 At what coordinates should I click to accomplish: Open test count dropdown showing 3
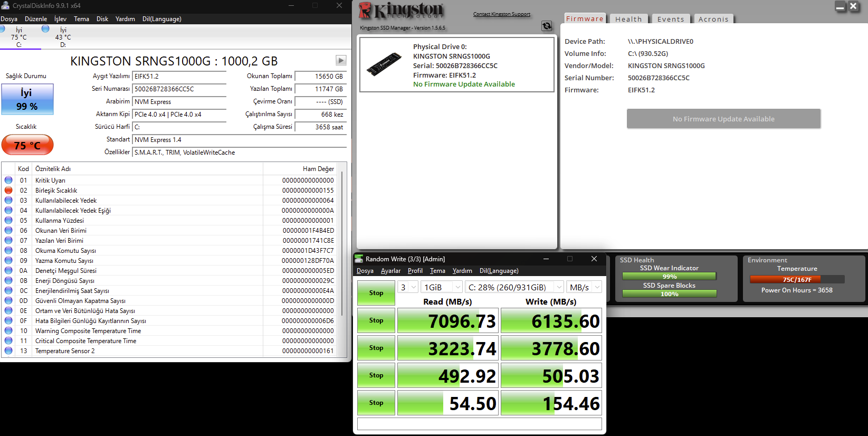[x=408, y=287]
